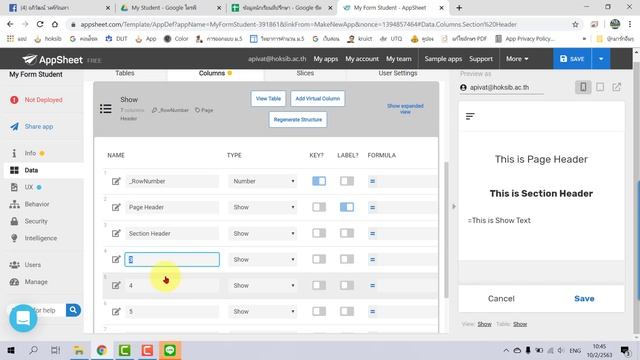Switch to the Slices tab
Screen dimensions: 640x360
click(x=305, y=73)
